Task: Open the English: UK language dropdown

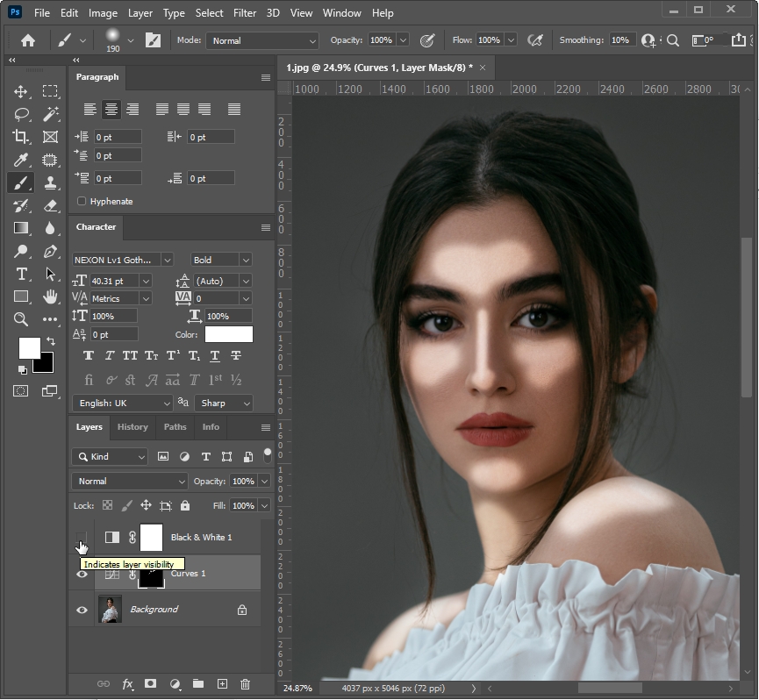Action: [123, 403]
